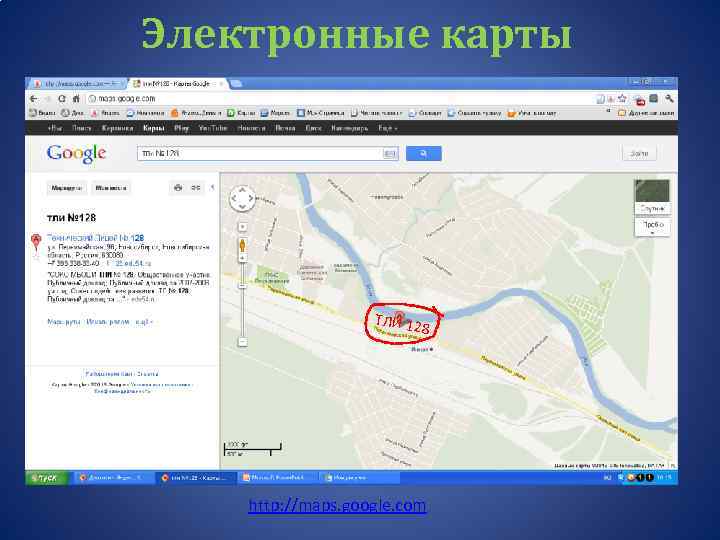Get map link via chain icon
This screenshot has width=720, height=540.
[196, 188]
